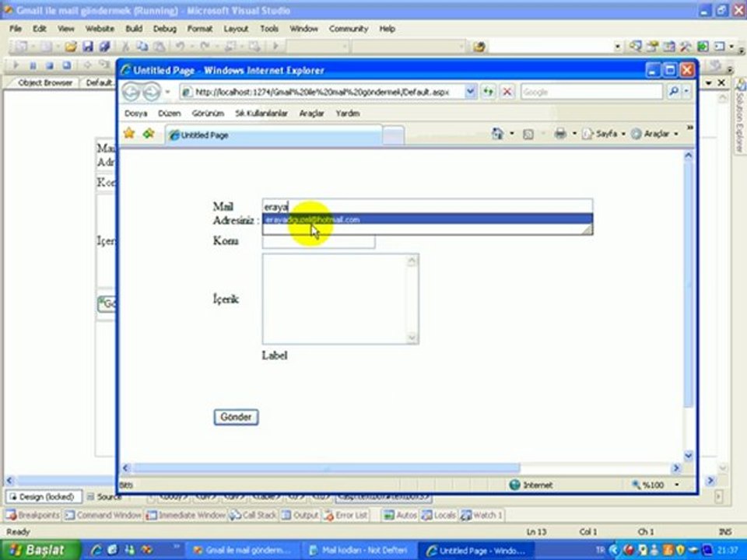Click the Toolbox hammer-wrench icon in Visual Studio
This screenshot has width=747, height=560.
(x=686, y=46)
